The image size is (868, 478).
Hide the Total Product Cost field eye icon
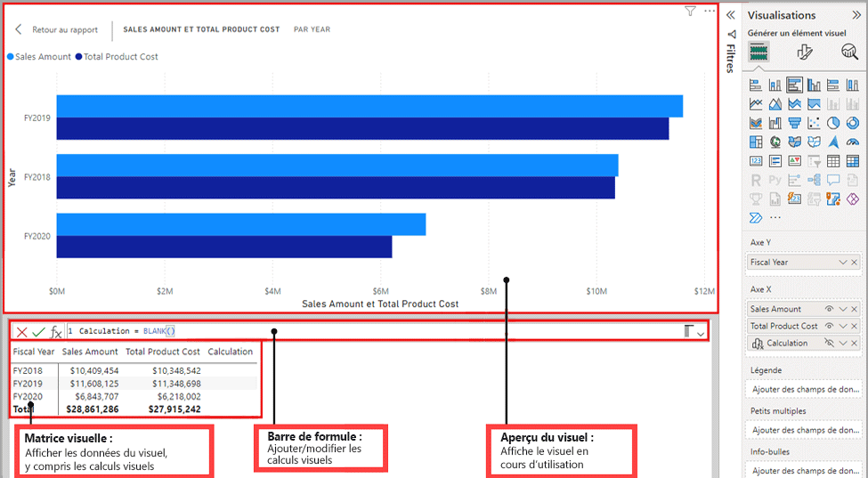[x=829, y=326]
